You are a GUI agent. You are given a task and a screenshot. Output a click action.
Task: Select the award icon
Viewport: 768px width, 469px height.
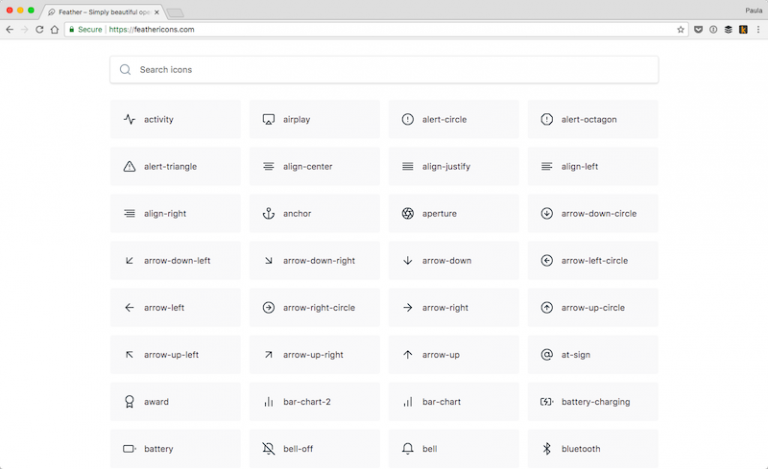pyautogui.click(x=175, y=401)
